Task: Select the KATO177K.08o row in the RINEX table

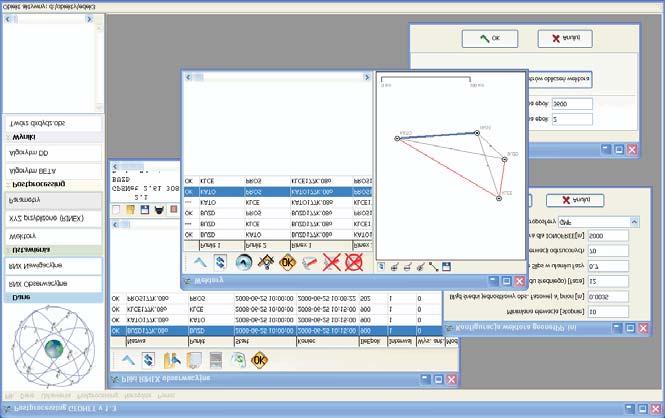Action: click(x=276, y=320)
